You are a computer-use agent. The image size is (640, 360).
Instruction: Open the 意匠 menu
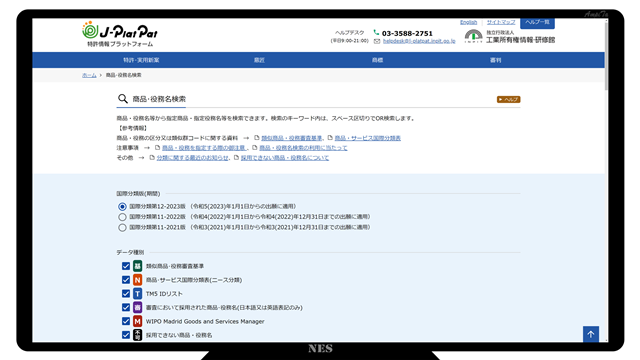(x=259, y=60)
